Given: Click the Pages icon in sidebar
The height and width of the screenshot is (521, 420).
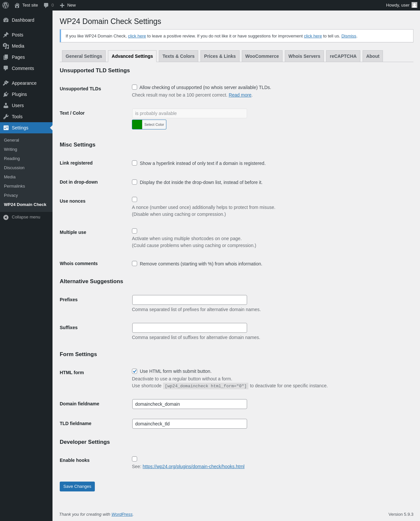Looking at the screenshot, I should (x=6, y=57).
